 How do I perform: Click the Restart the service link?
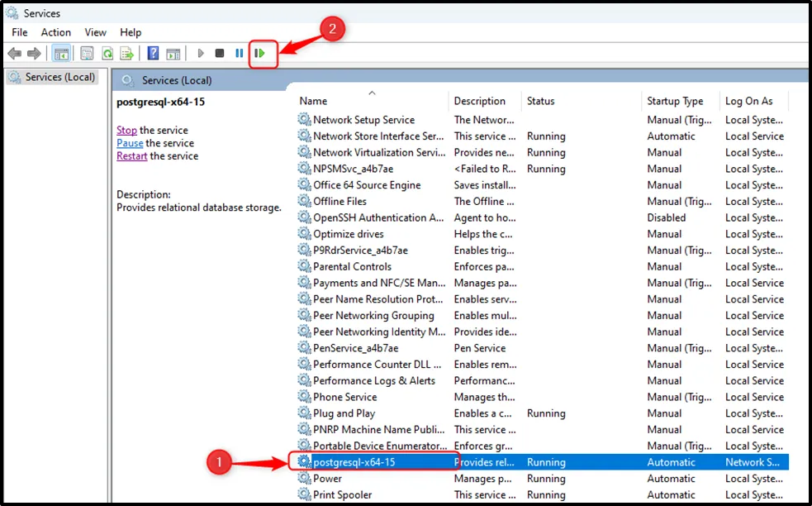(x=132, y=155)
